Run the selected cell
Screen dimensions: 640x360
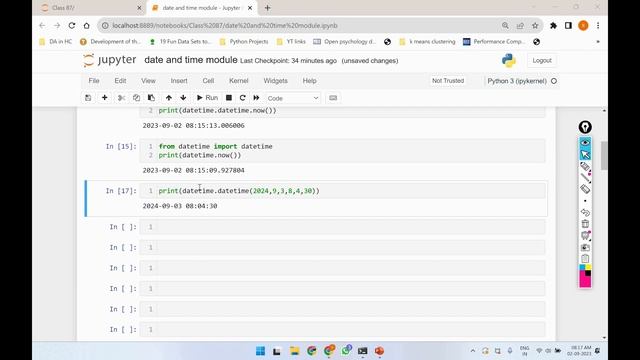[x=207, y=98]
